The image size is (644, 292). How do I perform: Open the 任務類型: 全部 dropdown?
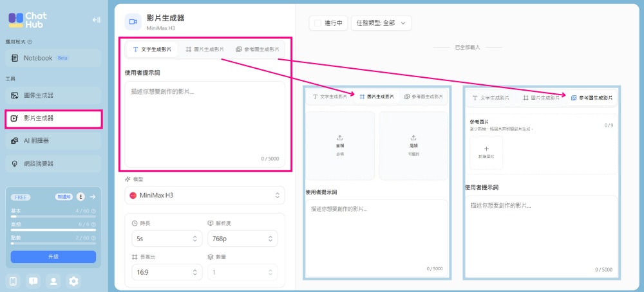pyautogui.click(x=381, y=23)
